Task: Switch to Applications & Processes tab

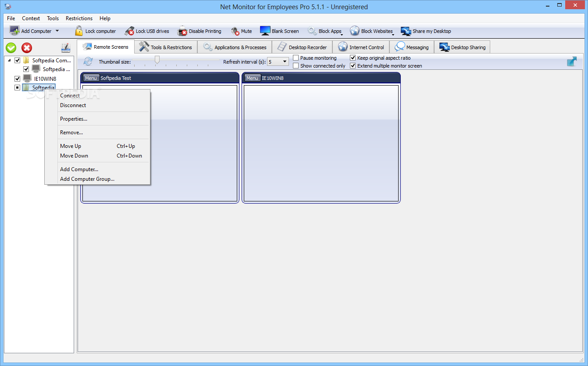Action: 235,47
